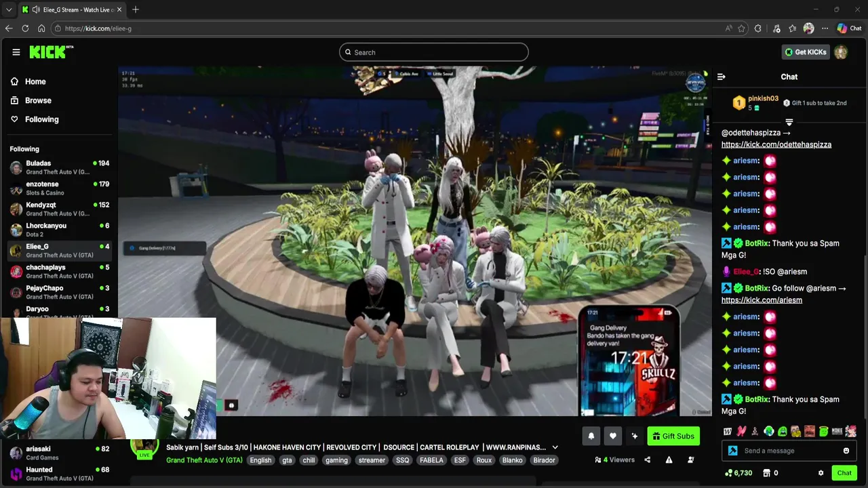Click the Get KICKs button
868x488 pixels.
click(x=805, y=52)
